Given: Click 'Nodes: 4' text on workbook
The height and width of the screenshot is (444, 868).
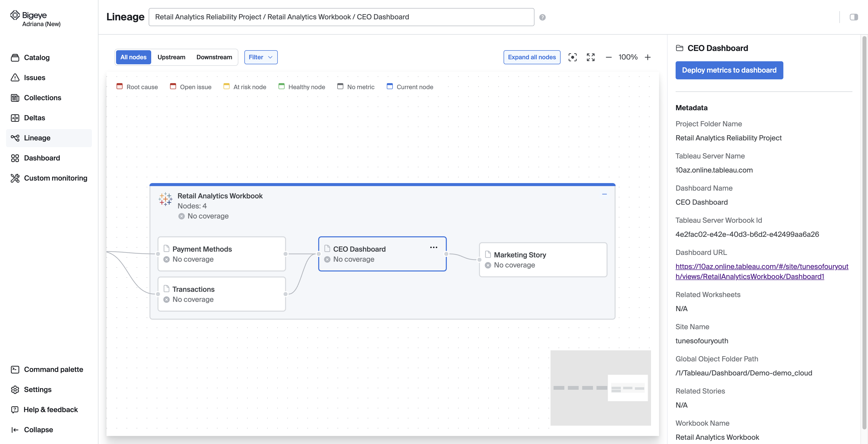Looking at the screenshot, I should pos(192,206).
